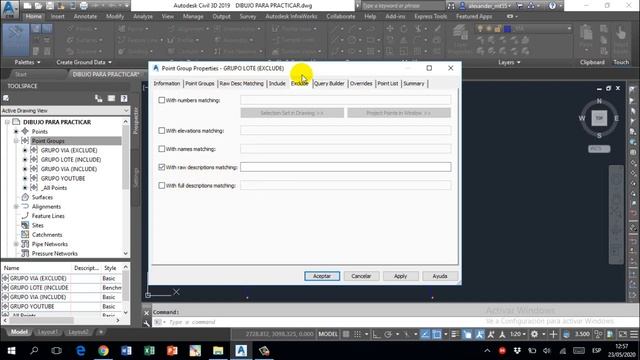Select GRUPO VIA (INCLUDE) tree item
Viewport: 640px width, 360px height.
click(x=69, y=169)
